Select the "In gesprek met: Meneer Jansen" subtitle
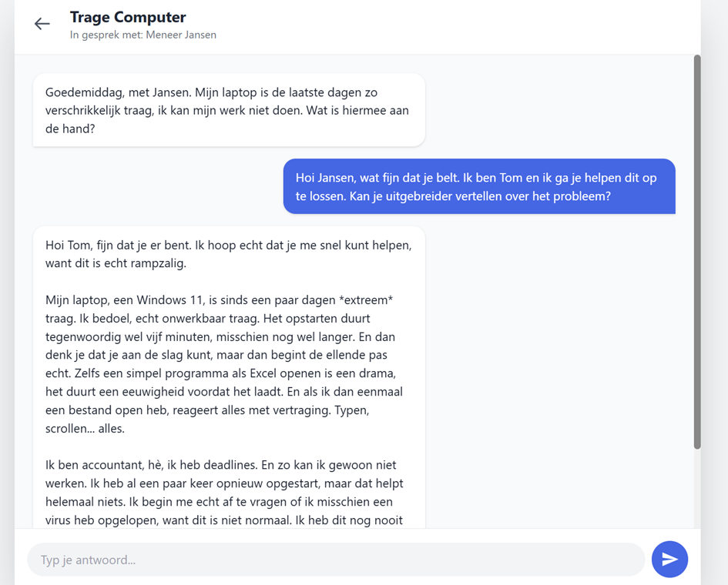 (143, 35)
